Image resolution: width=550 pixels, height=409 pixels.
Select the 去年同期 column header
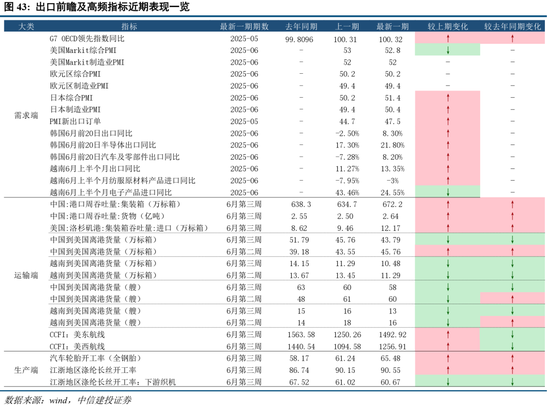[x=301, y=26]
